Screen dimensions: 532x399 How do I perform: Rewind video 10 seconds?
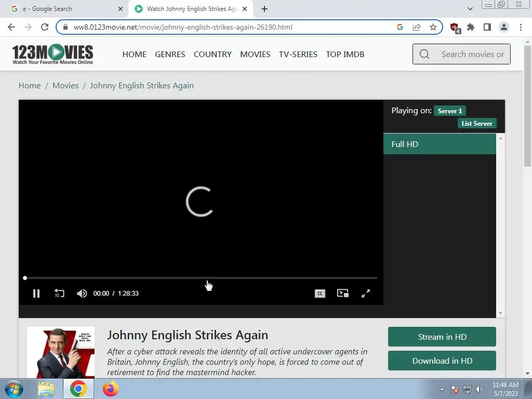59,294
